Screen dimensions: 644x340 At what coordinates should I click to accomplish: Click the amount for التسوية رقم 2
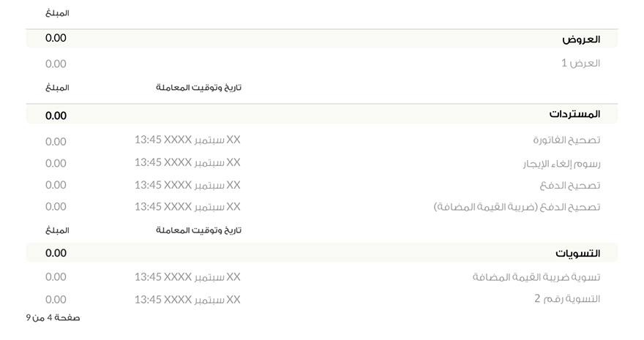point(56,299)
